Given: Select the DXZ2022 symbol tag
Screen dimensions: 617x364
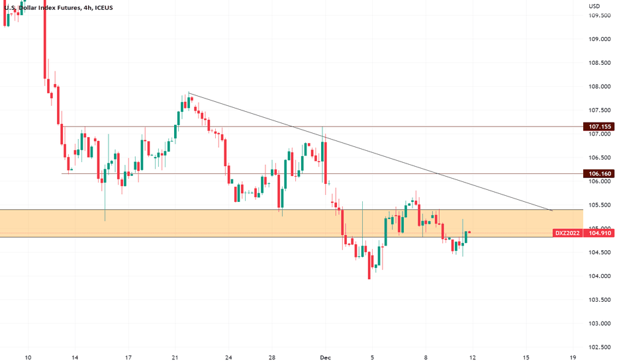Looking at the screenshot, I should (567, 233).
